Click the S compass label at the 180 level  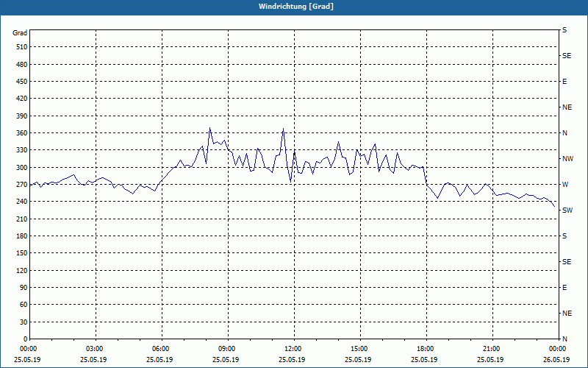tap(564, 236)
